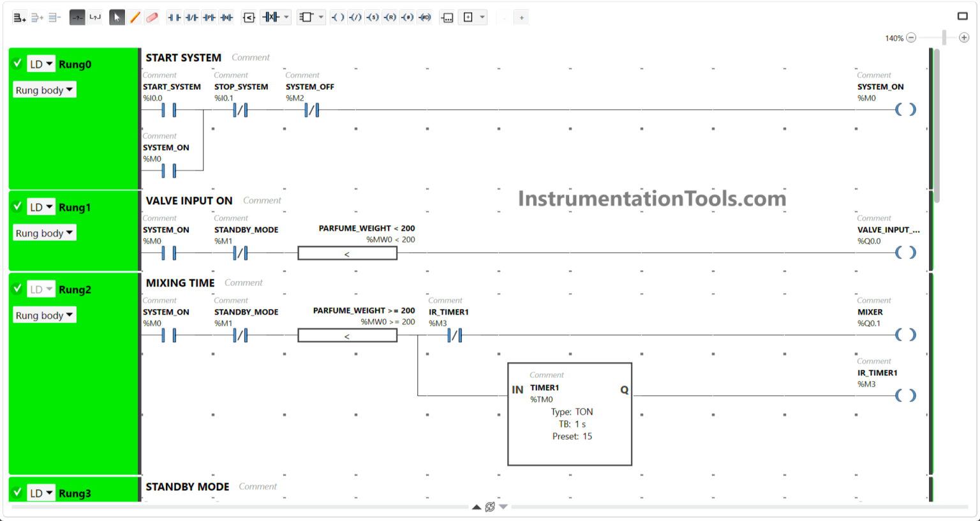
Task: Decrease zoom with minus button
Action: click(911, 38)
